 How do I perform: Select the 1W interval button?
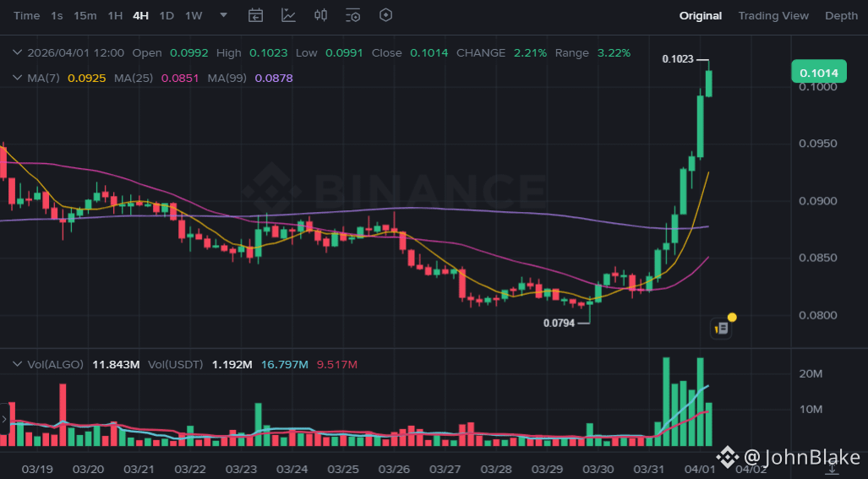(x=194, y=15)
